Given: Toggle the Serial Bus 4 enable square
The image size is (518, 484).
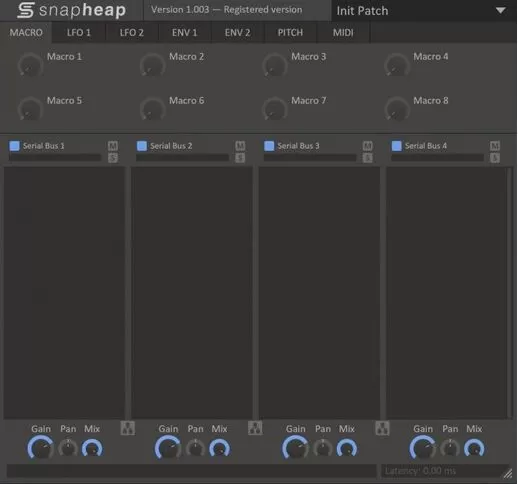Looking at the screenshot, I should [396, 146].
